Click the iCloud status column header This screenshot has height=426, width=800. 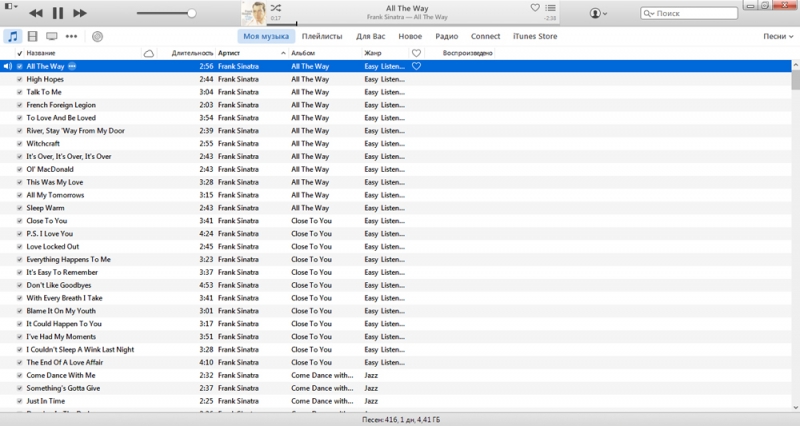pyautogui.click(x=148, y=53)
